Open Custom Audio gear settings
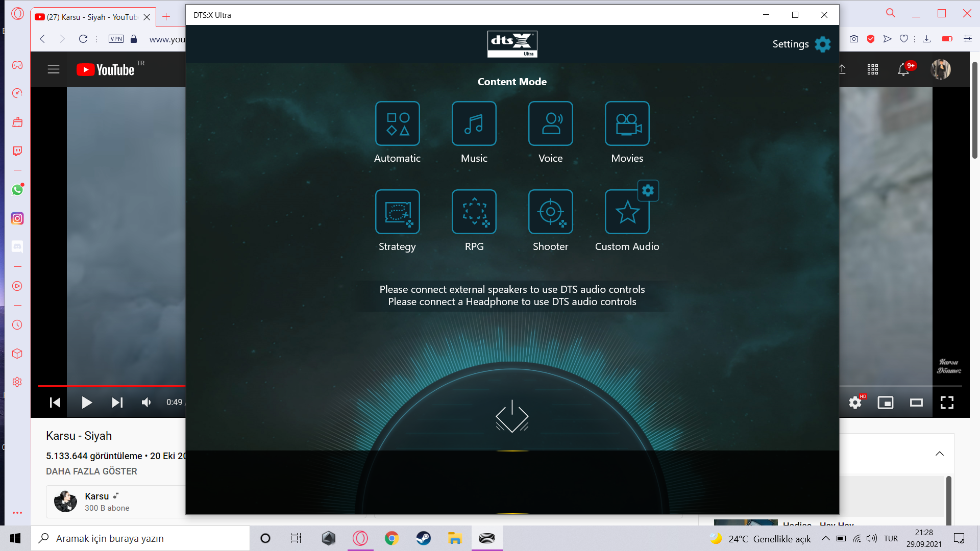Screen dimensions: 980x551 [648, 191]
